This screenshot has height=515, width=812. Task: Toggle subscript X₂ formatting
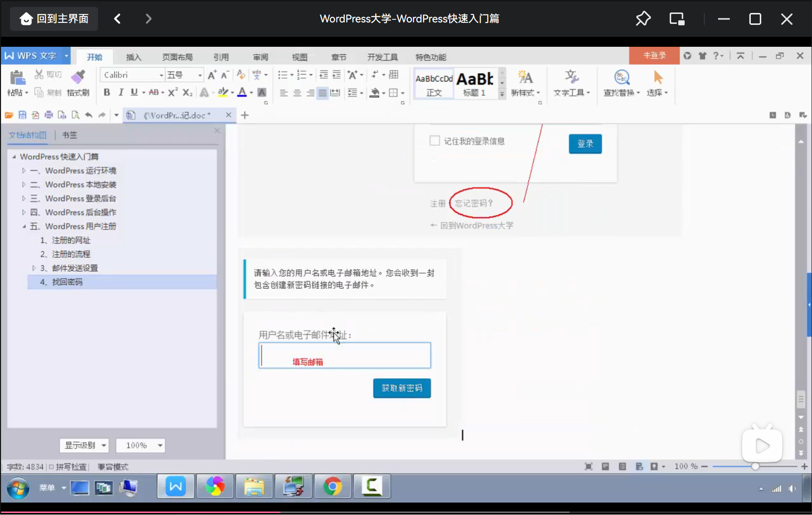coord(187,93)
